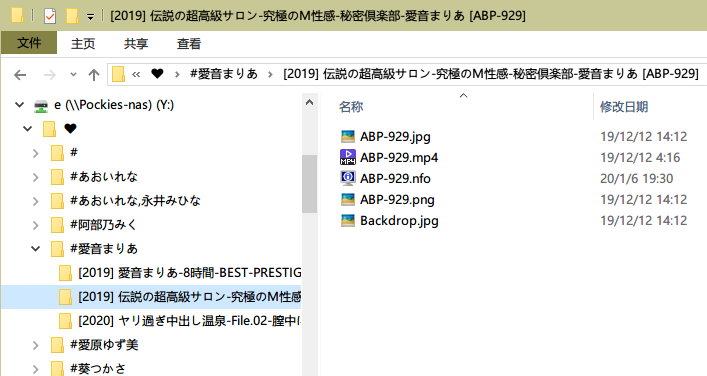Screen dimensions: 707x376
Task: Select the ABP-929.png image icon
Action: [x=348, y=199]
